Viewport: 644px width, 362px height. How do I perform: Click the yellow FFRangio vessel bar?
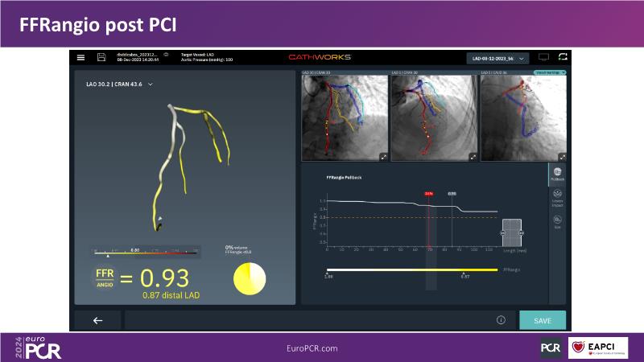pos(411,270)
